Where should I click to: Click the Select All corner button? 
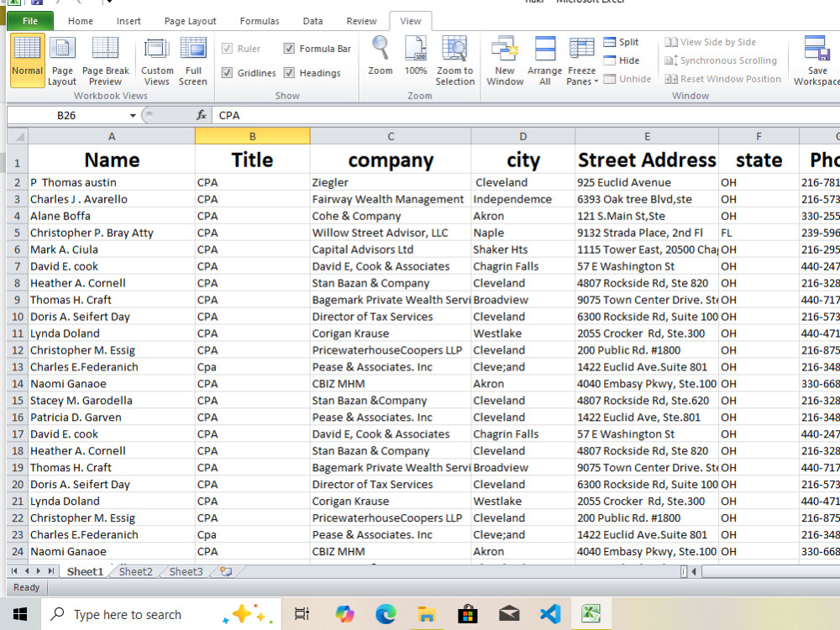[x=18, y=136]
